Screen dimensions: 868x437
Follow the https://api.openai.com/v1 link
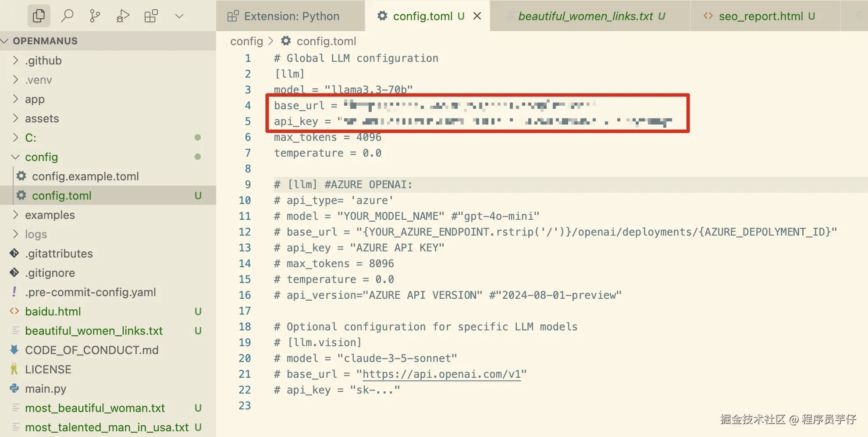coord(441,374)
